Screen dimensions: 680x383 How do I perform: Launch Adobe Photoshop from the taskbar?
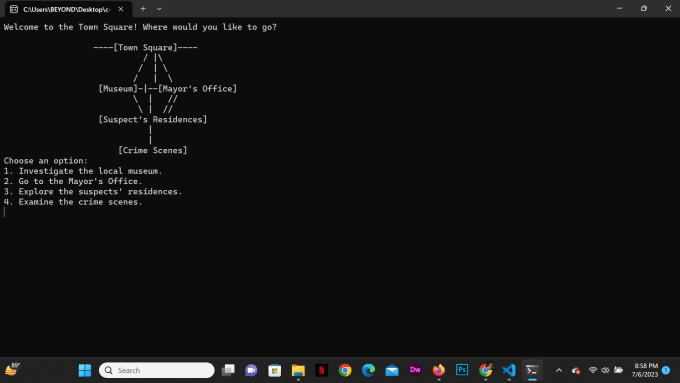(462, 370)
